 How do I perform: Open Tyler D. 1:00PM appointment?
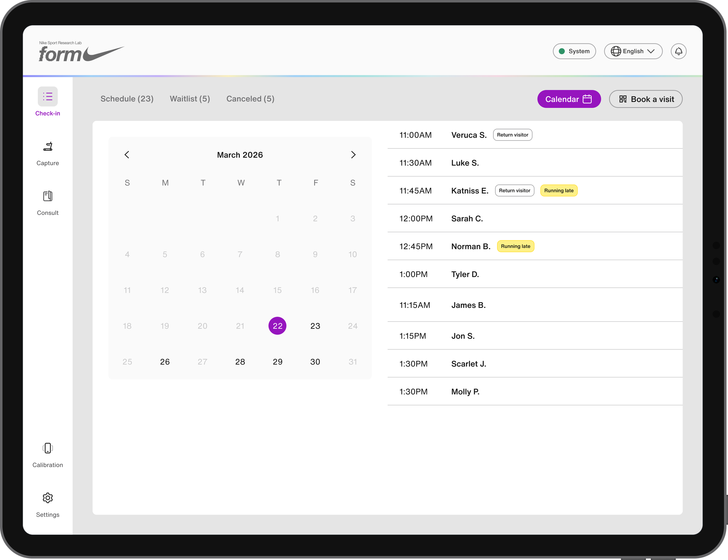[535, 274]
